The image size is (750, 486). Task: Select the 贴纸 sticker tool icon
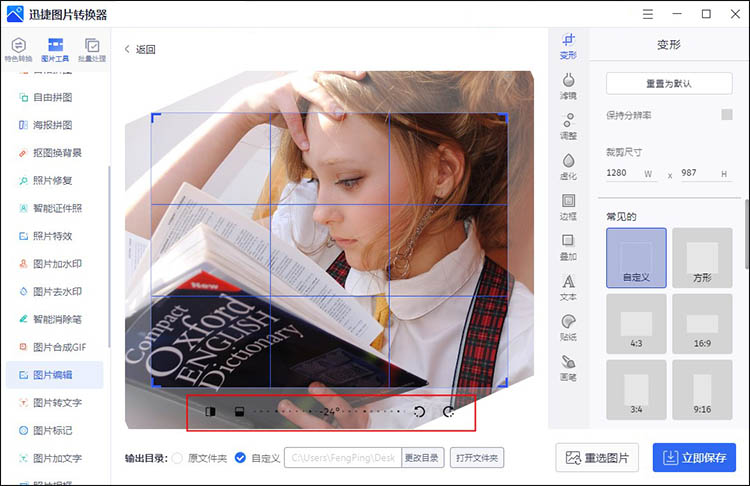pos(568,328)
